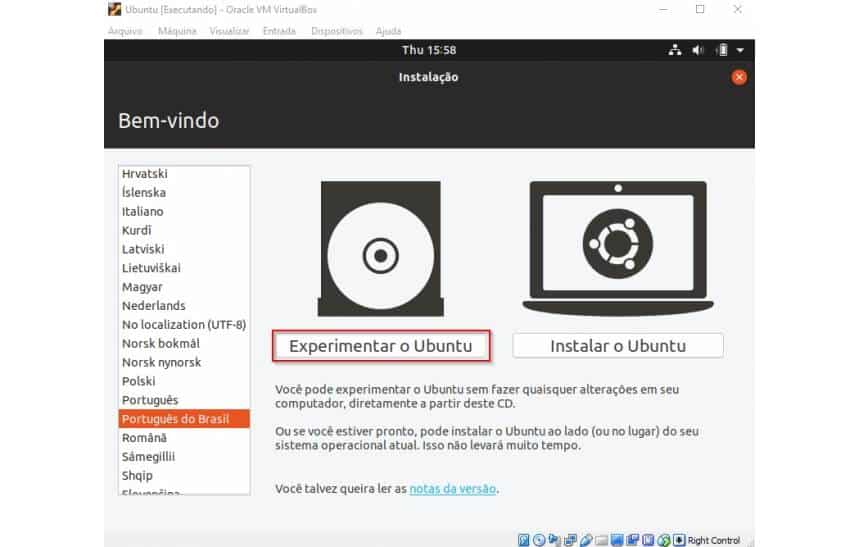Open the Arquivo menu

[x=125, y=31]
